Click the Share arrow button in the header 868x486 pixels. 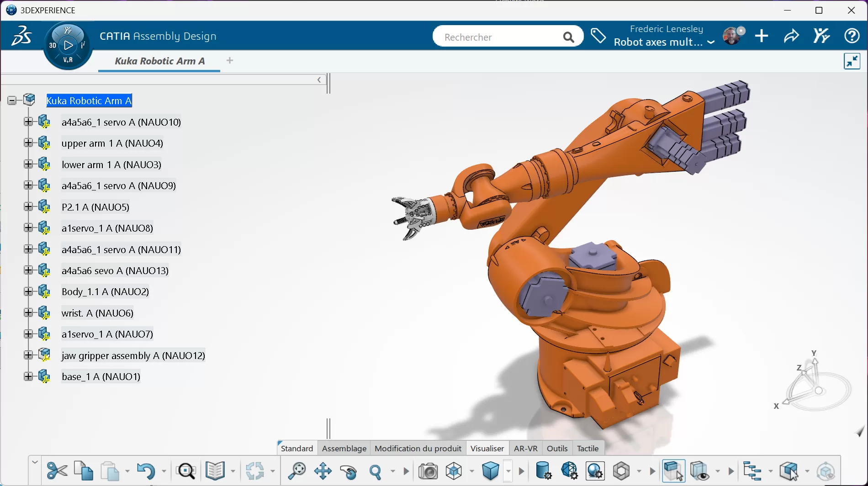[792, 36]
